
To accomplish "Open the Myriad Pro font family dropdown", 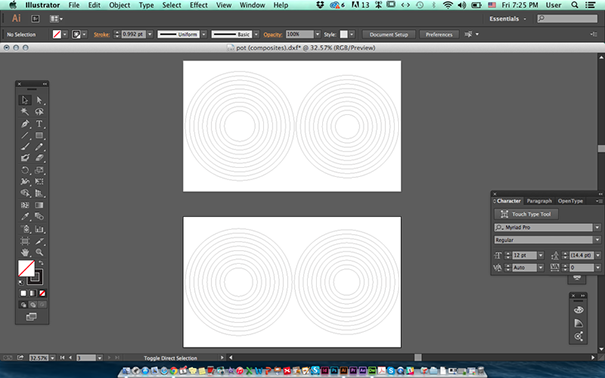I will coord(598,227).
